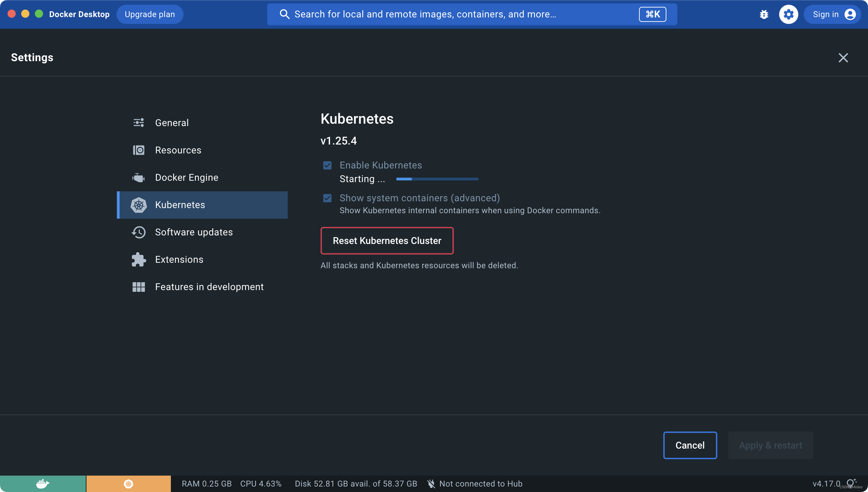
Task: Open the General settings section
Action: coord(202,123)
